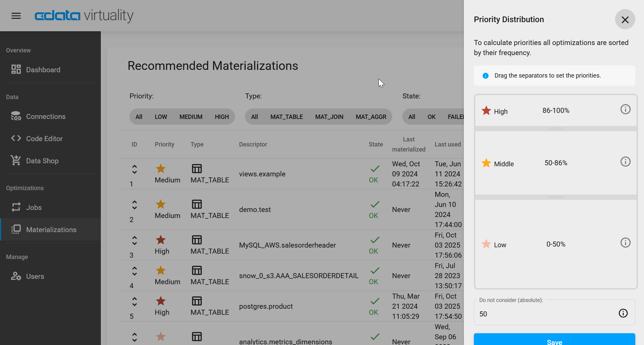Open the Users management icon

(x=16, y=276)
